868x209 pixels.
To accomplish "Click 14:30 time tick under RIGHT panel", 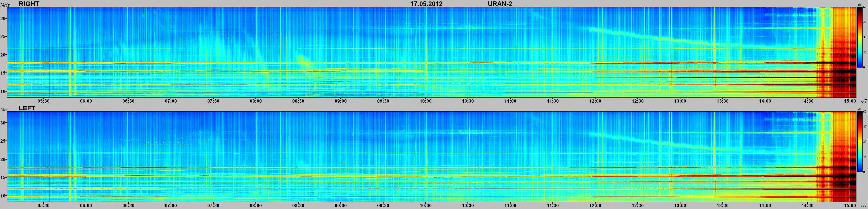I will click(808, 101).
